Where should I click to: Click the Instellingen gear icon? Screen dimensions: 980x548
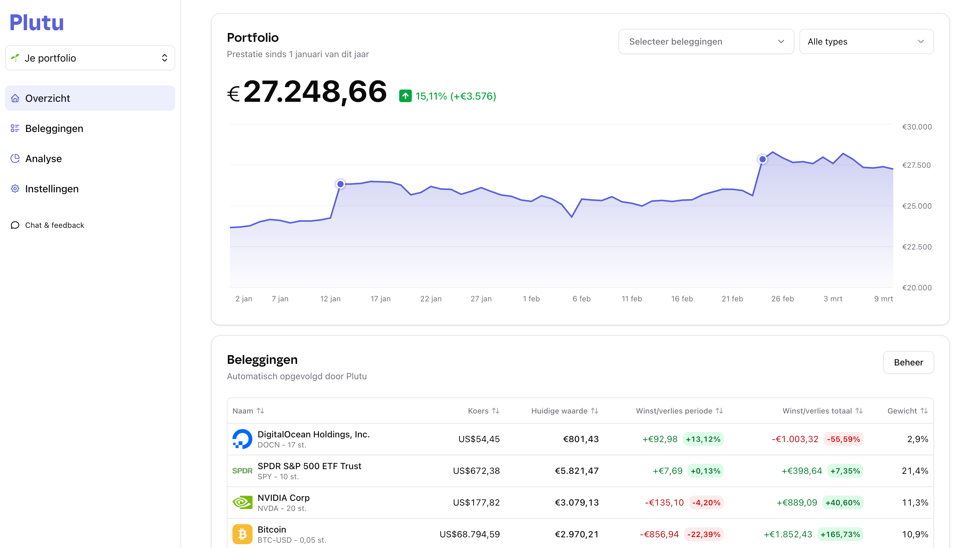pyautogui.click(x=15, y=189)
